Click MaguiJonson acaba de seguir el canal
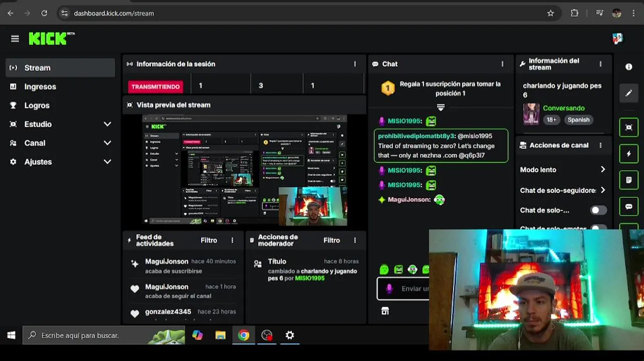The image size is (644, 361). click(x=184, y=291)
